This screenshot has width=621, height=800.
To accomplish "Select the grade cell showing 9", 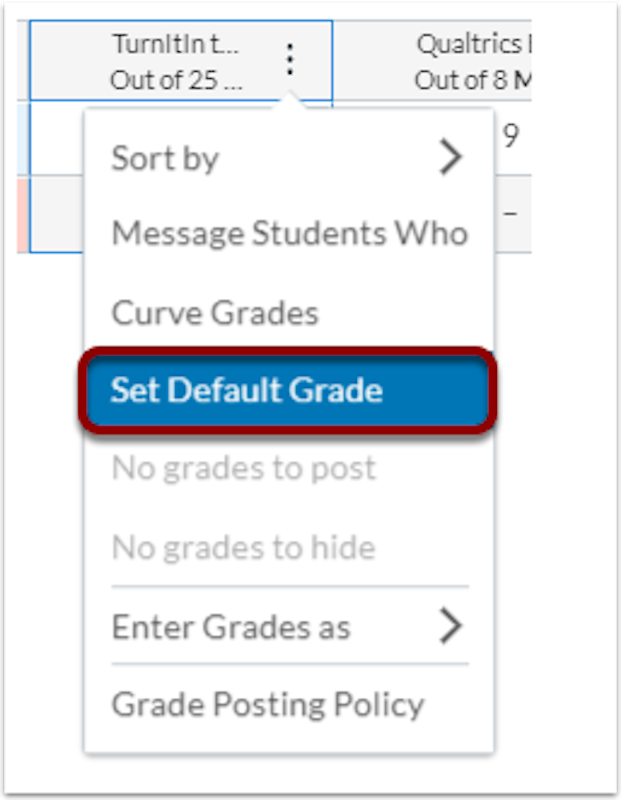I will [x=510, y=137].
